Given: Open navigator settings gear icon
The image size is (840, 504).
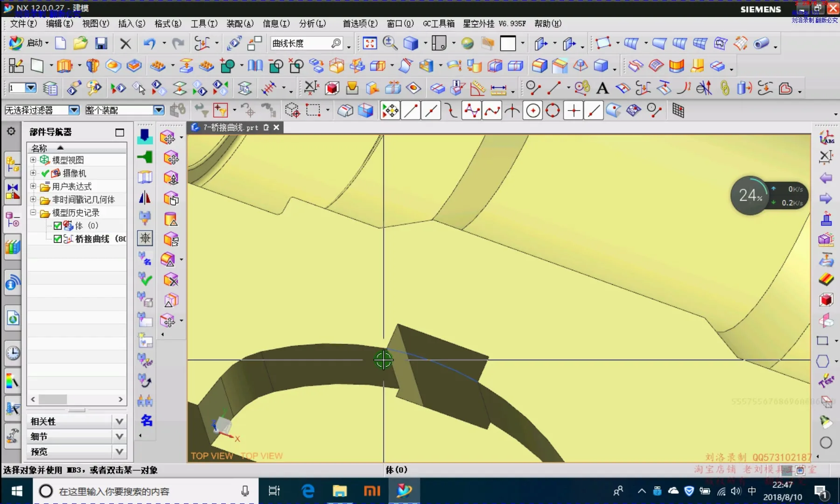Looking at the screenshot, I should click(11, 132).
